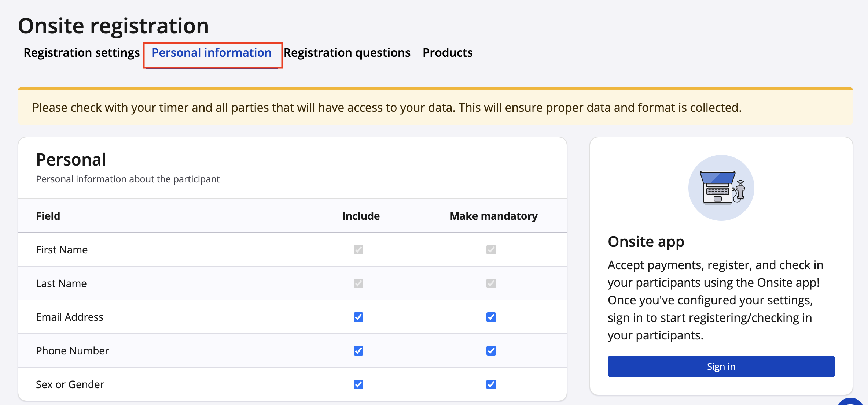Viewport: 868px width, 405px height.
Task: Click disabled mandatory checkbox for First Name
Action: coord(491,250)
